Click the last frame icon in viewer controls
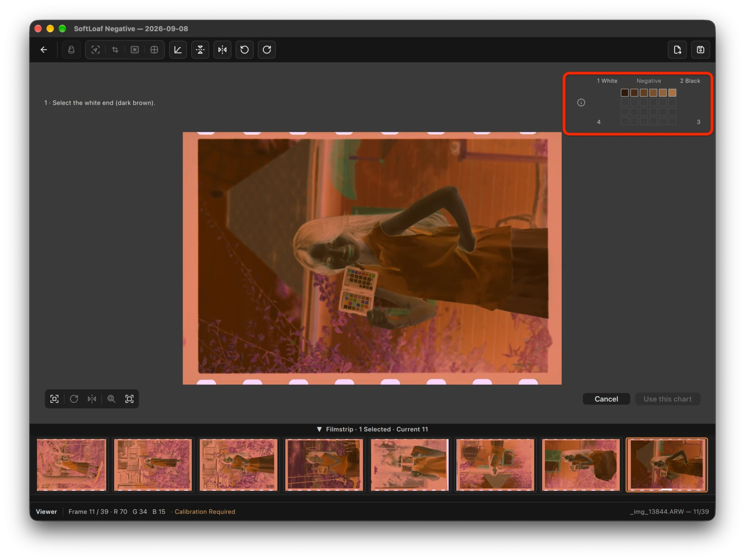The height and width of the screenshot is (560, 745). [x=129, y=399]
